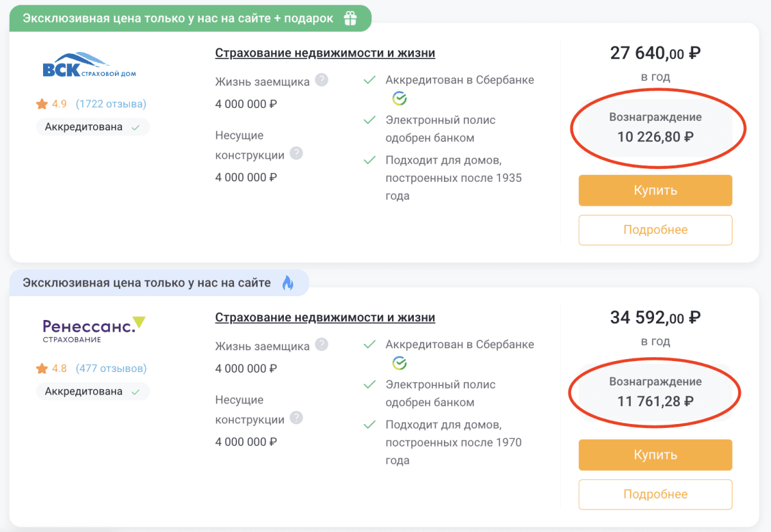Viewport: 771px width, 532px height.
Task: Click the Аккредитована badge under VSK
Action: click(93, 127)
